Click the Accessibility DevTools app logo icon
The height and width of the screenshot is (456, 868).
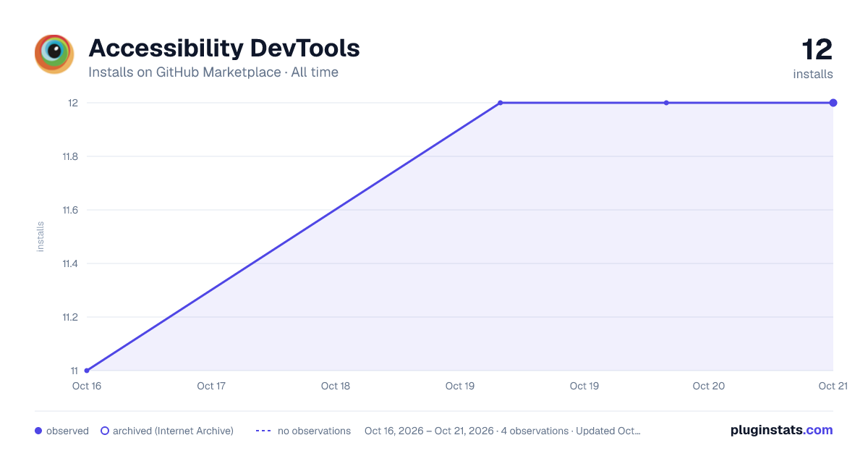point(54,54)
